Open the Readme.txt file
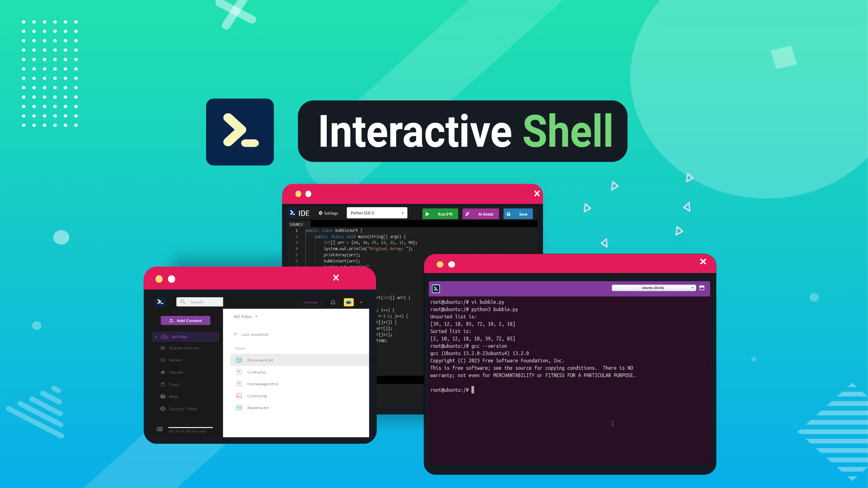This screenshot has height=488, width=868. pyautogui.click(x=258, y=408)
